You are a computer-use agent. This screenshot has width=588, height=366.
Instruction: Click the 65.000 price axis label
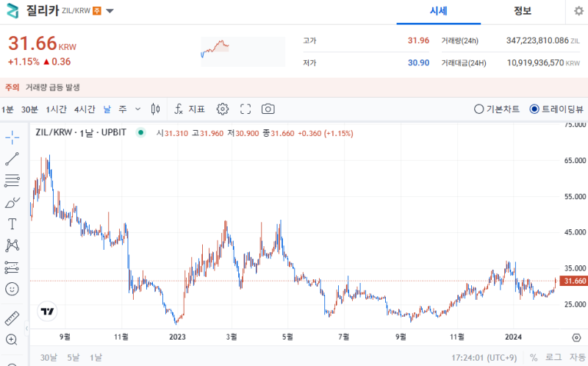pyautogui.click(x=575, y=160)
